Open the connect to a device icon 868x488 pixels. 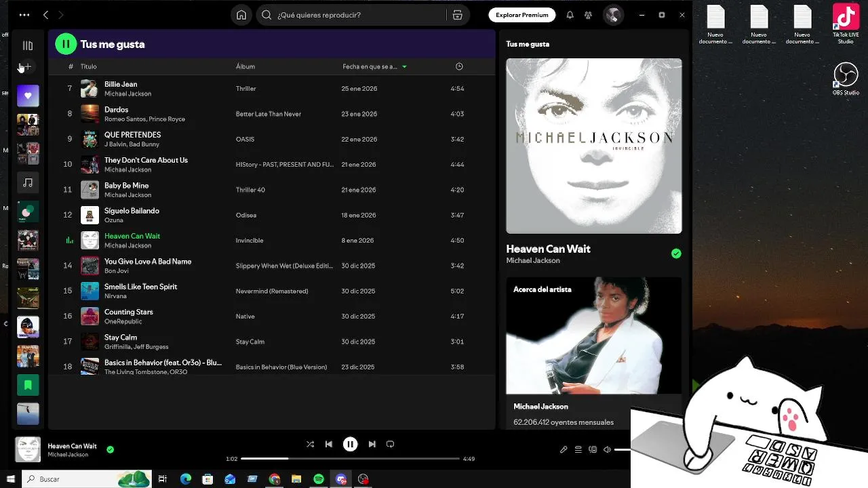[x=593, y=449]
